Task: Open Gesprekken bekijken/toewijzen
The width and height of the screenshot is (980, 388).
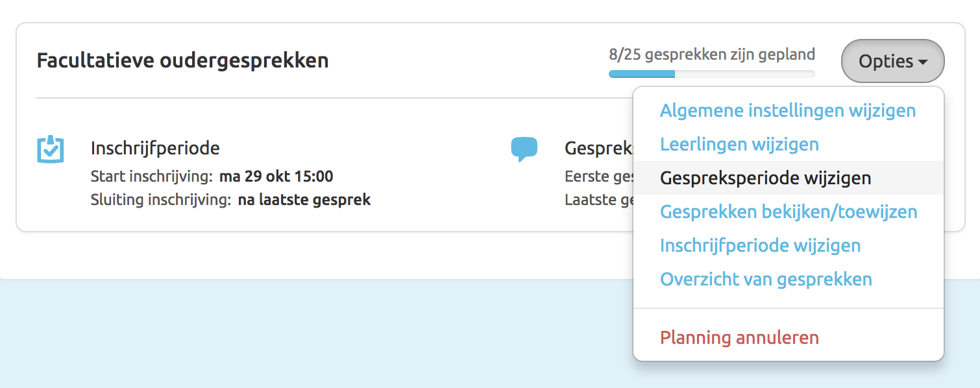Action: [789, 212]
